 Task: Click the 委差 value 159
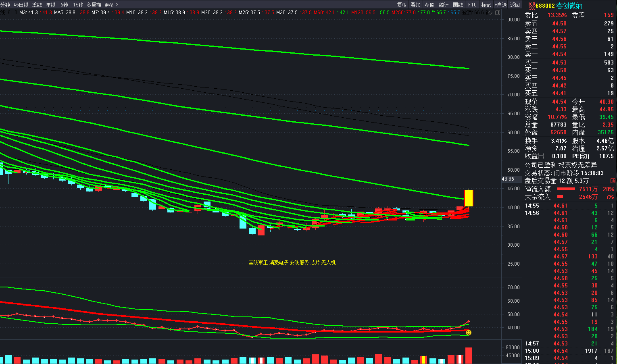point(609,15)
